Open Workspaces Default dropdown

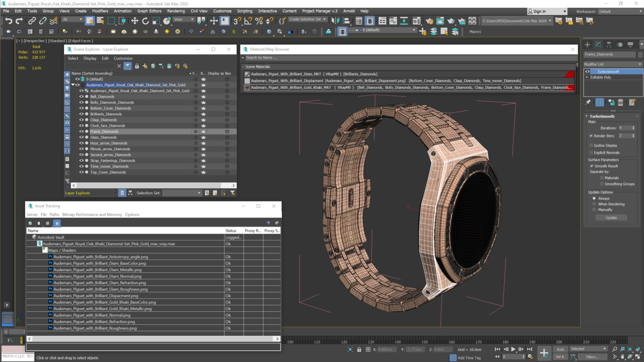point(620,11)
